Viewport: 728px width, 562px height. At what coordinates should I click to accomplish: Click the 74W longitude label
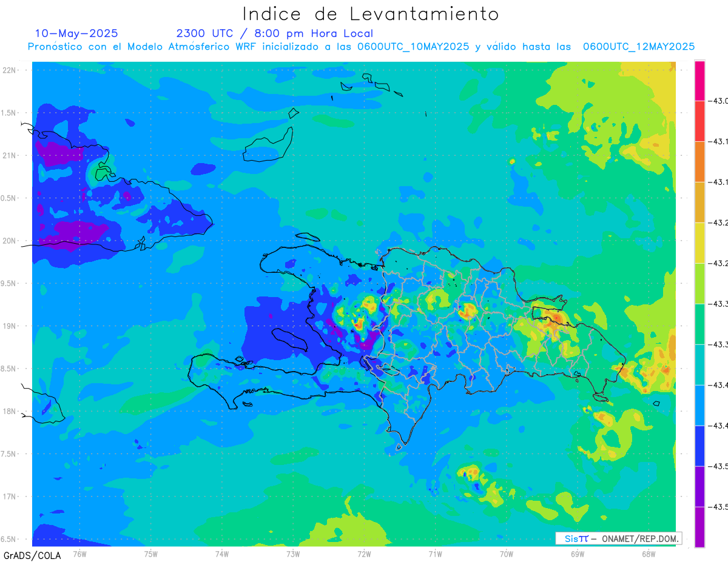221,554
